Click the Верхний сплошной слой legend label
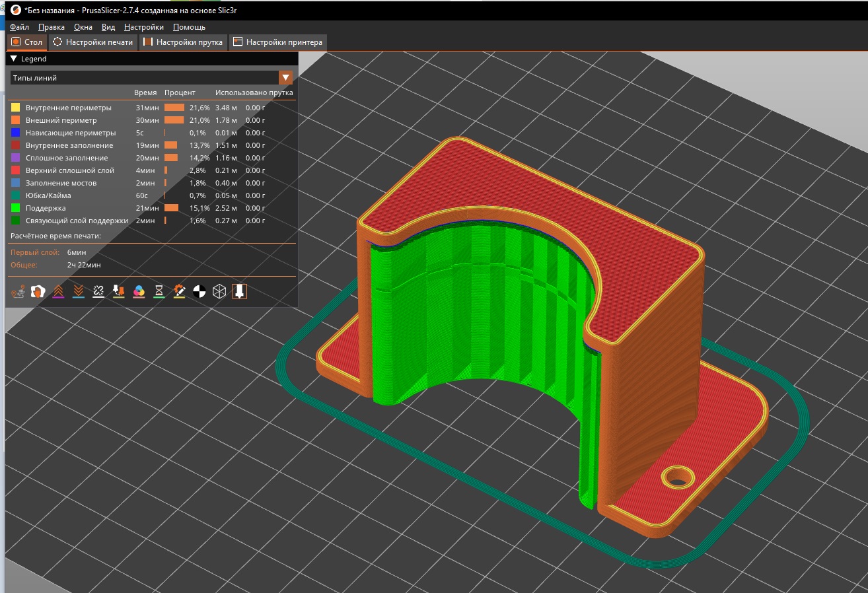This screenshot has height=593, width=868. [70, 170]
